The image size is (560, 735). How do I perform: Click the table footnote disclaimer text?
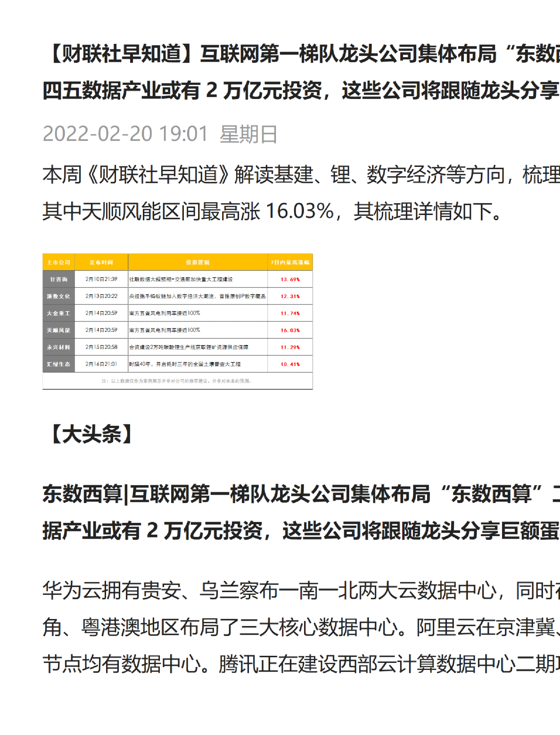177,381
